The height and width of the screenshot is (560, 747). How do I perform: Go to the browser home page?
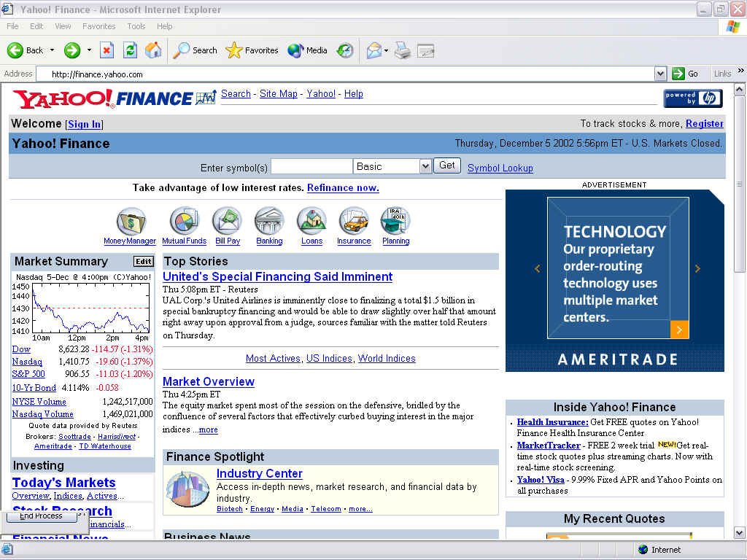tap(153, 50)
